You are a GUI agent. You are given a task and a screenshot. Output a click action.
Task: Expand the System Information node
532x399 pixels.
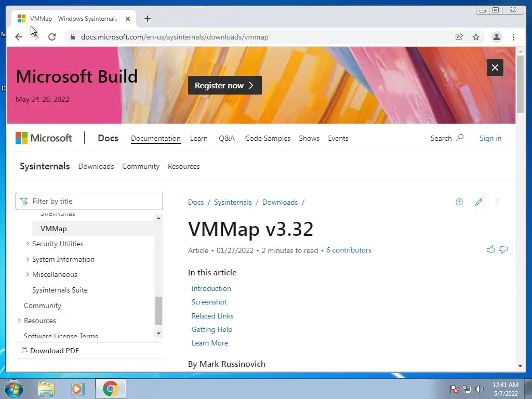pos(28,259)
